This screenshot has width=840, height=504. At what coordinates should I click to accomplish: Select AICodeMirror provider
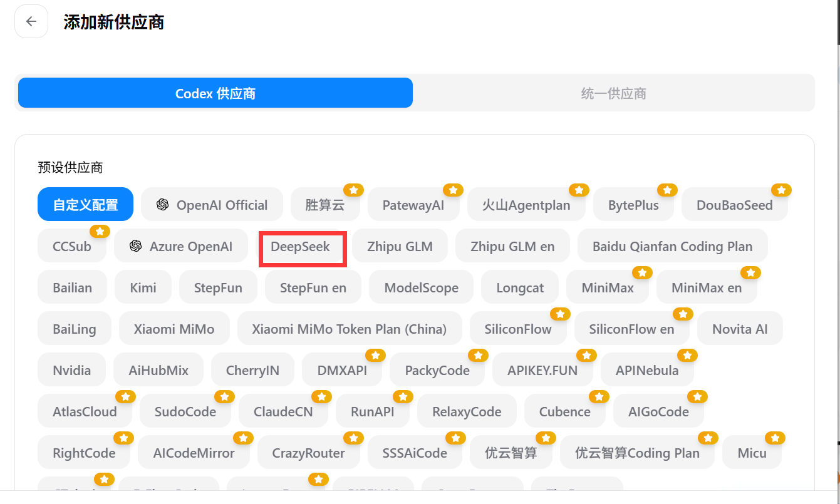pyautogui.click(x=194, y=452)
